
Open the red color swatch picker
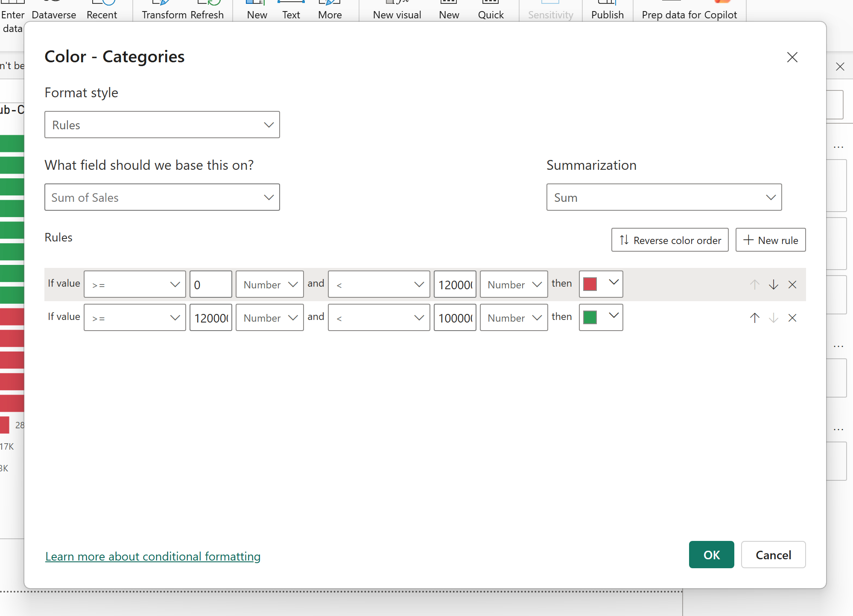(600, 284)
